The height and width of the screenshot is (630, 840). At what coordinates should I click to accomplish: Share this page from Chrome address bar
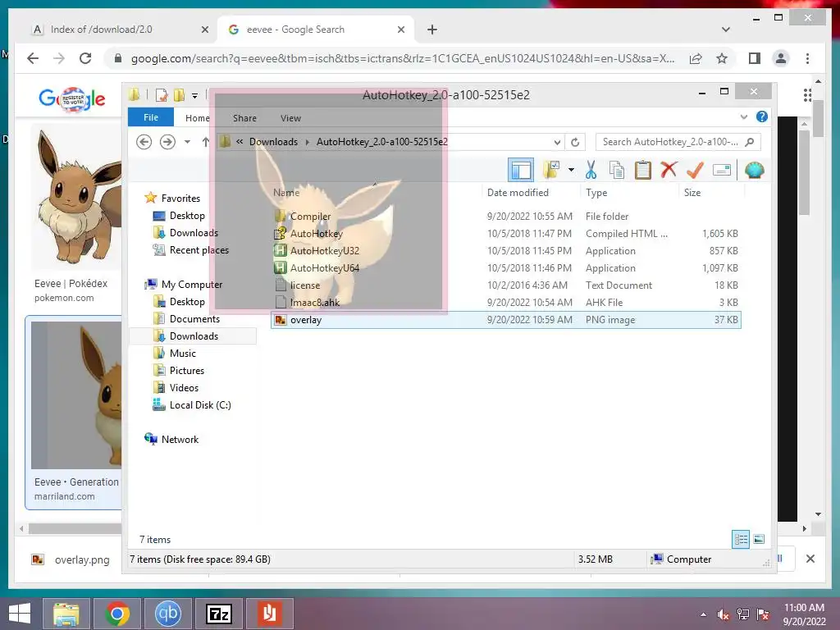[696, 58]
